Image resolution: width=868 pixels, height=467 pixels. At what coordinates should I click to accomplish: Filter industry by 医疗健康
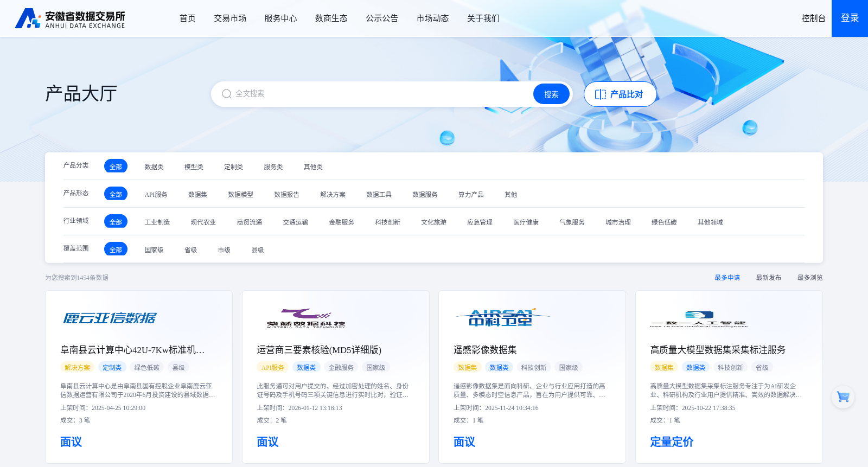pyautogui.click(x=526, y=222)
